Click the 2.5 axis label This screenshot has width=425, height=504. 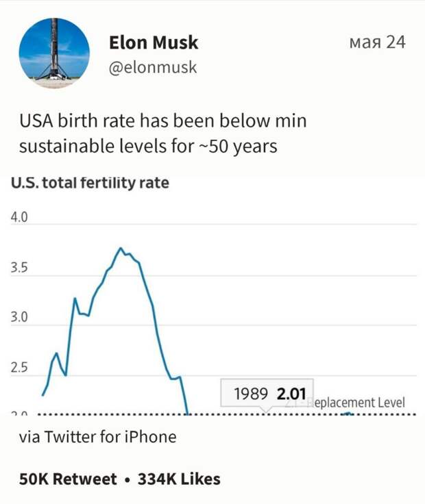[x=19, y=368]
